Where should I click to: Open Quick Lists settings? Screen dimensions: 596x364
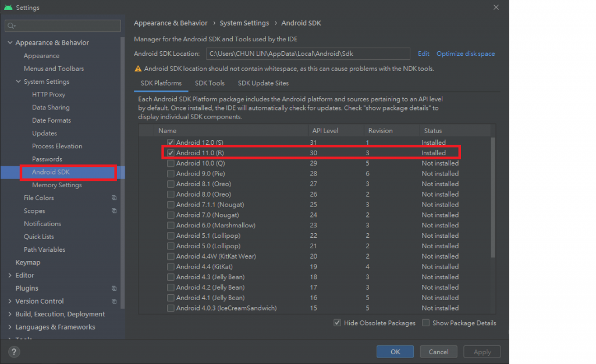(x=39, y=237)
